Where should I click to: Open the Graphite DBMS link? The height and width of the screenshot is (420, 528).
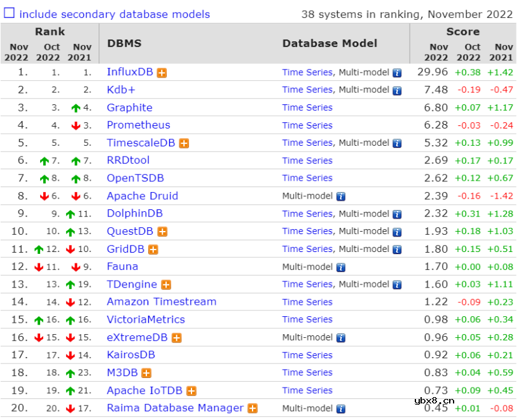pyautogui.click(x=129, y=108)
